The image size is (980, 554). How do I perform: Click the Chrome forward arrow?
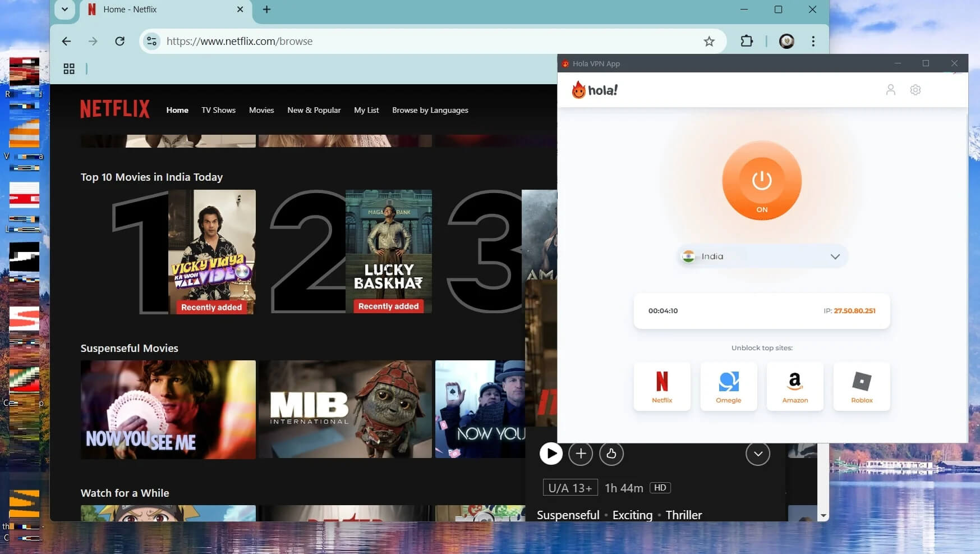tap(93, 41)
